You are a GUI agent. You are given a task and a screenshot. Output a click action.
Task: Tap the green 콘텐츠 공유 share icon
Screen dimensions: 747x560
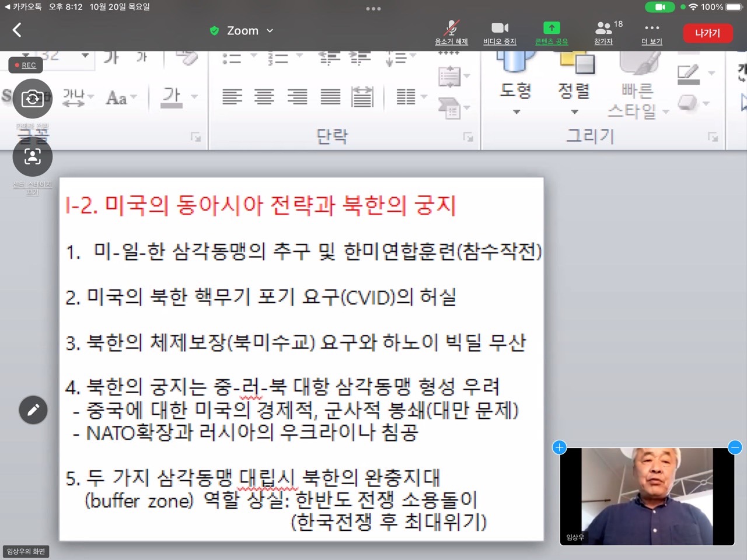551,33
